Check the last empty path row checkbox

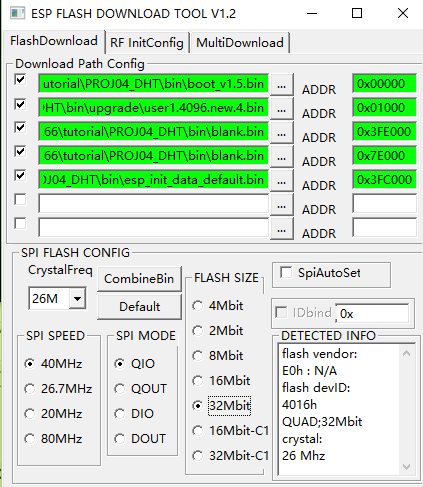coord(20,223)
